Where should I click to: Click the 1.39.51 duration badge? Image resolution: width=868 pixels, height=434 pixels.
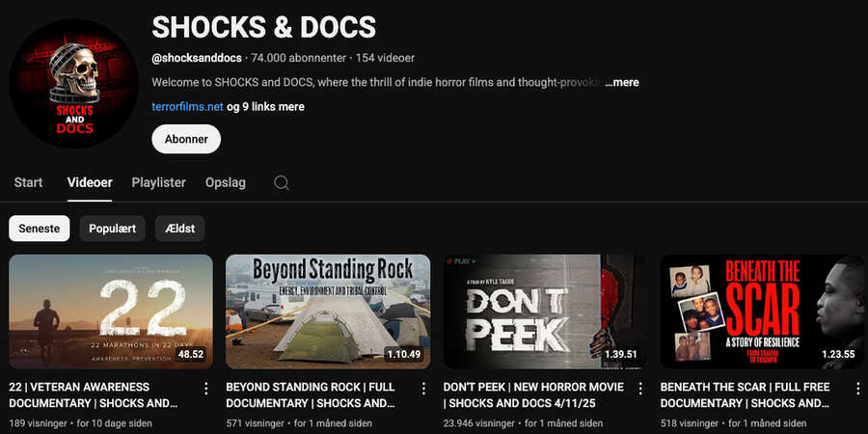(621, 354)
